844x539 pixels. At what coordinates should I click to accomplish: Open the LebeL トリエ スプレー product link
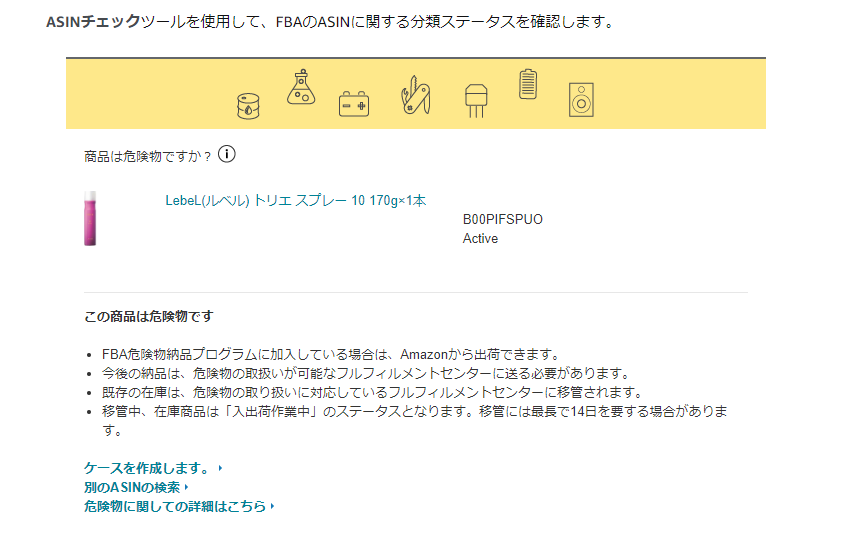click(x=295, y=200)
